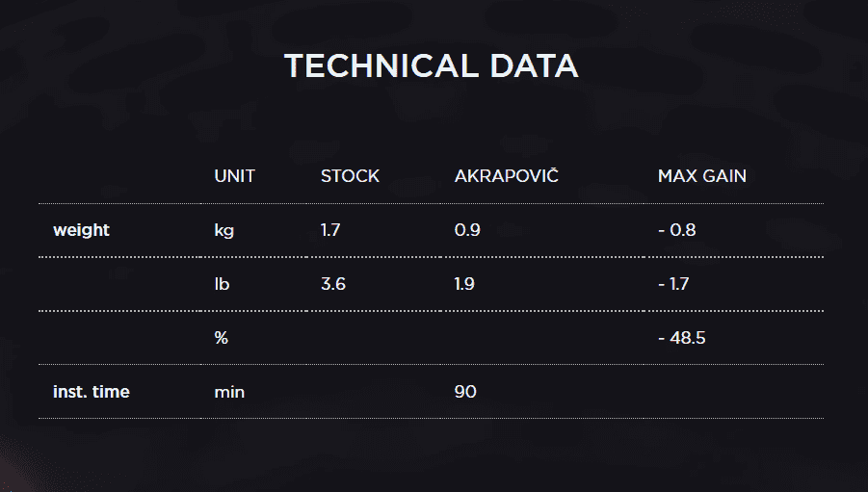Click the stock weight value 1.7
This screenshot has height=492, width=868.
[330, 230]
